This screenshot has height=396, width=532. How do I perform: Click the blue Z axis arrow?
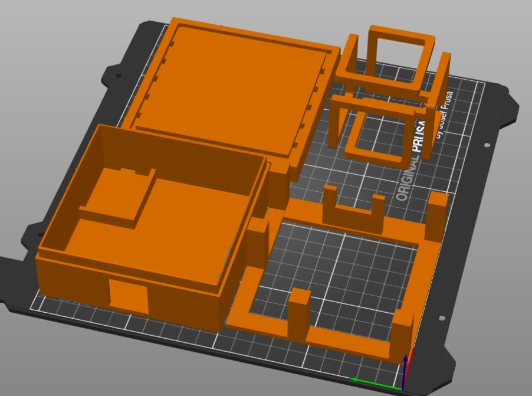405,371
